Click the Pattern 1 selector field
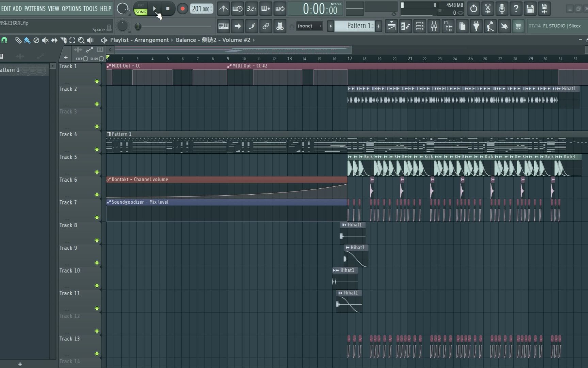Viewport: 588px width, 368px height. [355, 26]
